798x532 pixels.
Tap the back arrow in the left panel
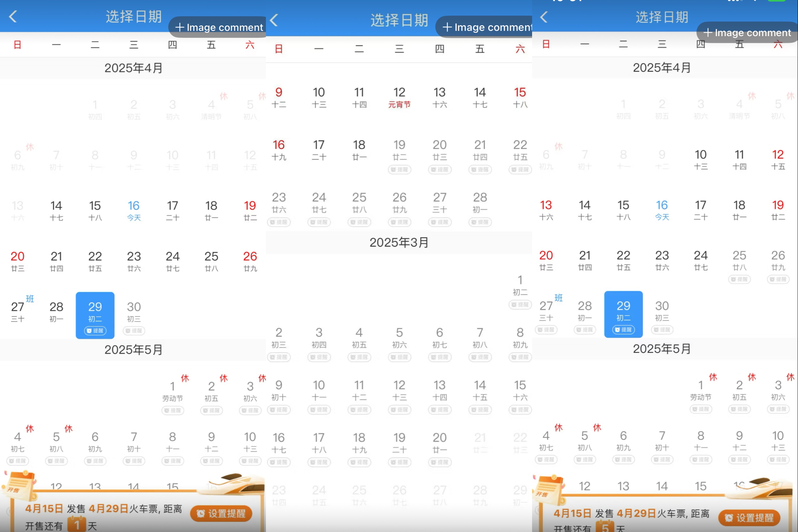13,16
